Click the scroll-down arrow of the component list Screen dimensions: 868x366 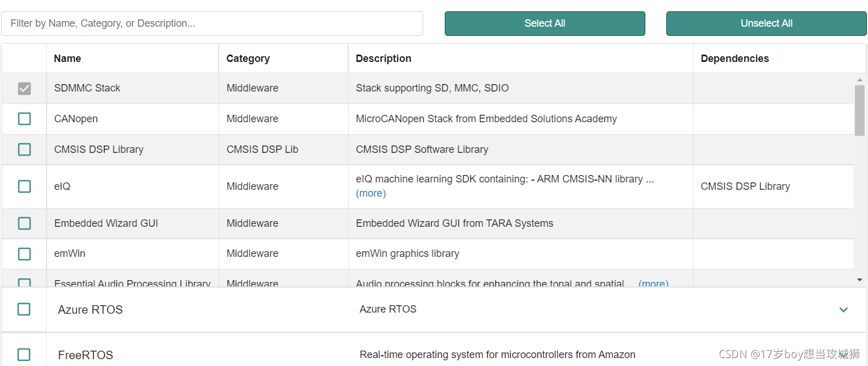[859, 280]
